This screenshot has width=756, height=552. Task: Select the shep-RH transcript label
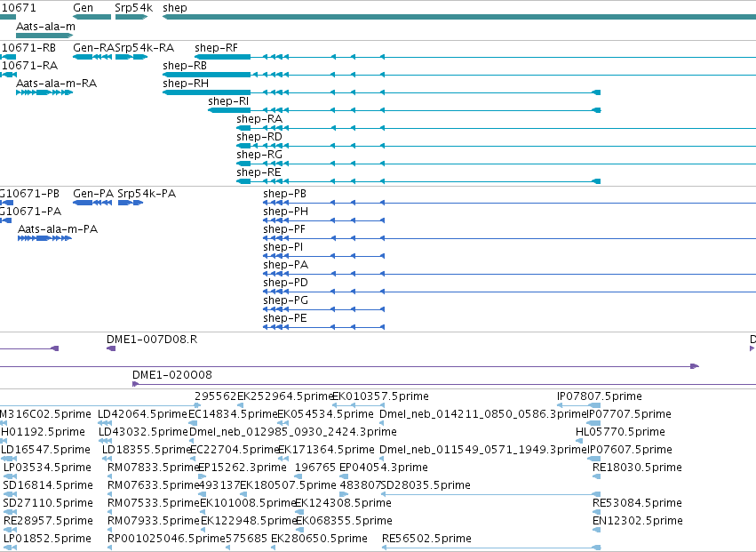pyautogui.click(x=186, y=84)
